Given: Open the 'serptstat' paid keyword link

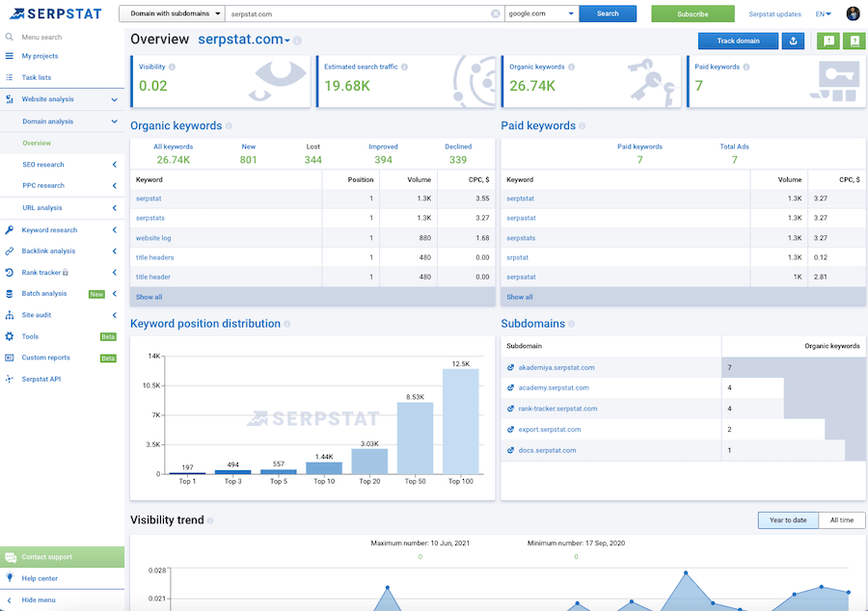Looking at the screenshot, I should [520, 199].
